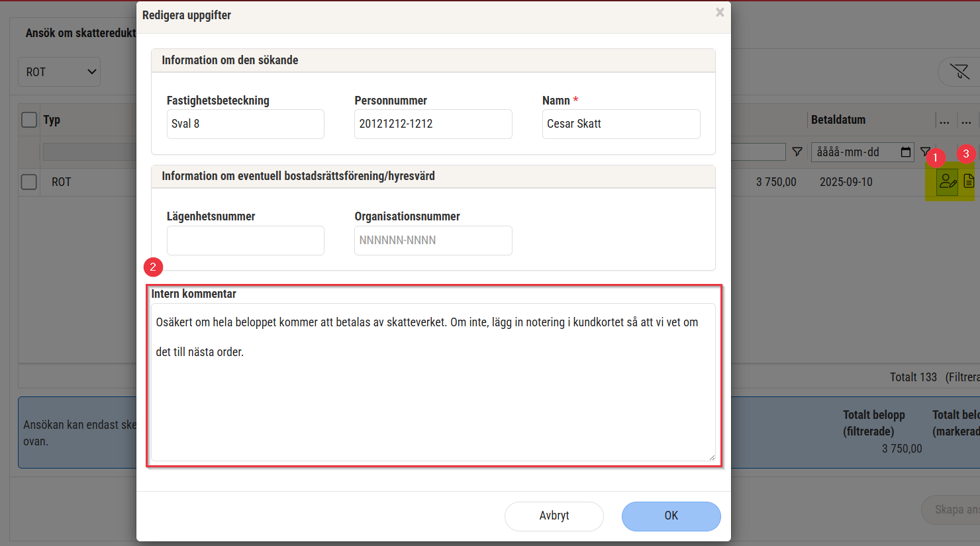Click the edit applicant person icon

pyautogui.click(x=948, y=181)
